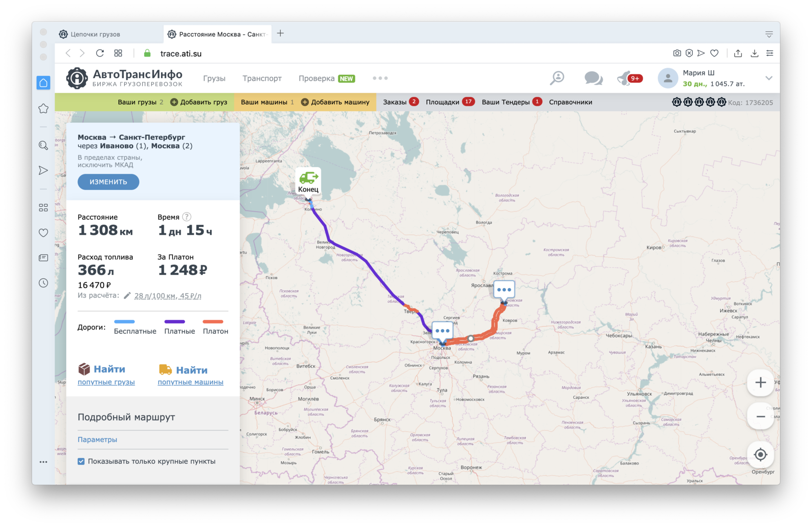This screenshot has height=527, width=812.
Task: Open the time help question mark icon
Action: point(187,217)
